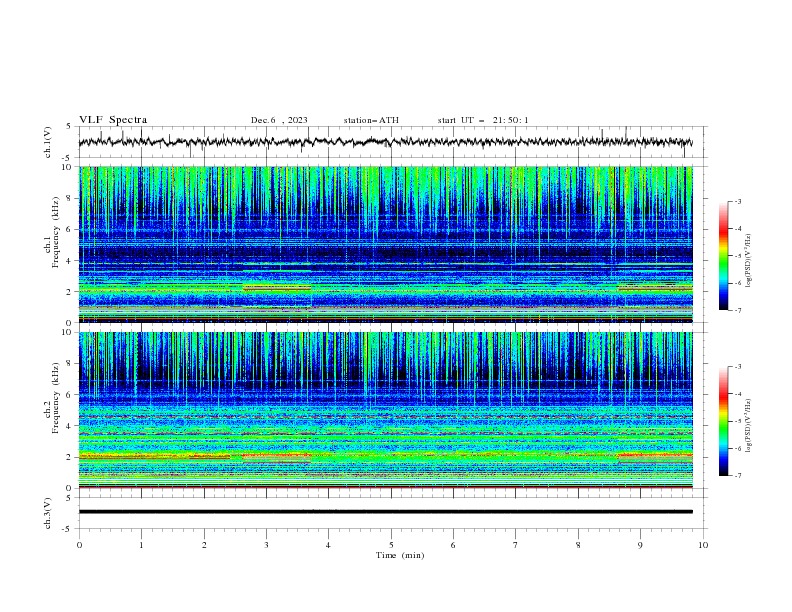Click the ch.3 thick black waveform trace
The height and width of the screenshot is (612, 792).
[x=385, y=512]
